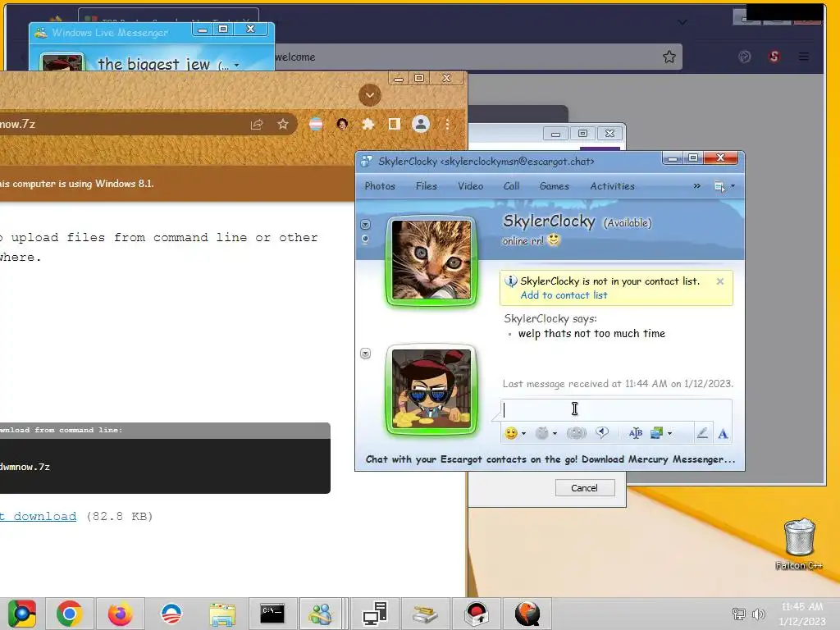The image size is (840, 630).
Task: Open Chromium from the taskbar
Action: point(21,614)
